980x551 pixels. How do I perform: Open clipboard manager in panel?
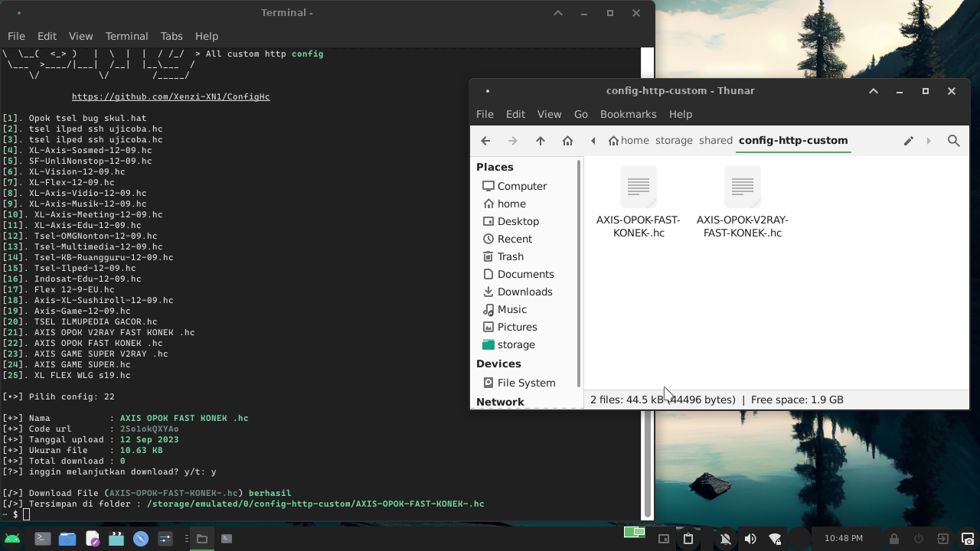click(688, 539)
